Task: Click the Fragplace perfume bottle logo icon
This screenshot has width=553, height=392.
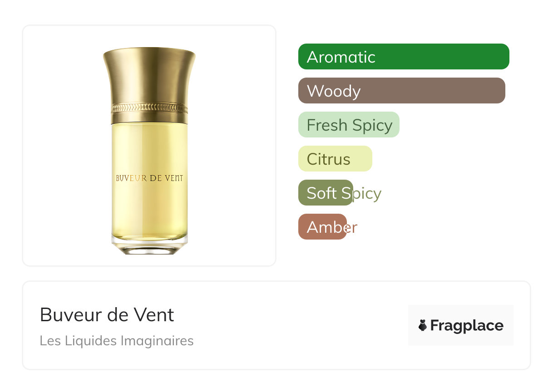Action: (x=423, y=325)
